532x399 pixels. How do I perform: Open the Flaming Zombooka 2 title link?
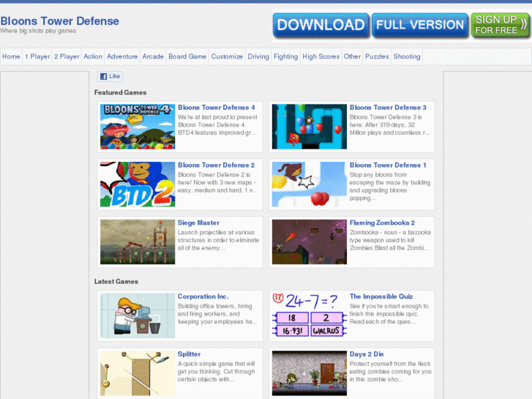tap(383, 223)
